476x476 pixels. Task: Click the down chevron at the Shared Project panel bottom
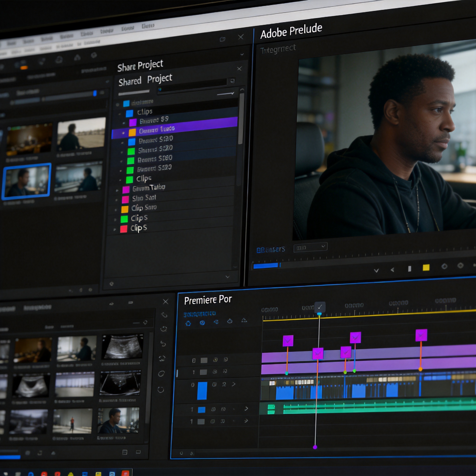(x=228, y=277)
